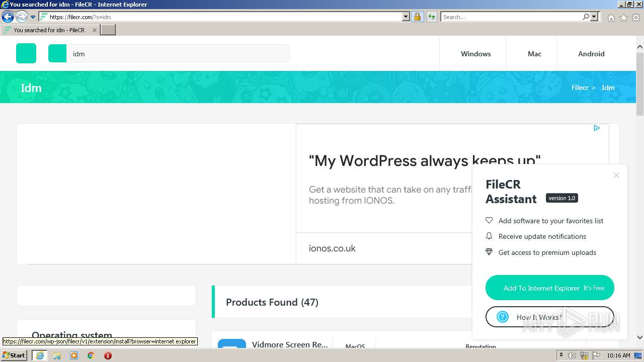The height and width of the screenshot is (362, 644).
Task: Click the How It Works? button
Action: pyautogui.click(x=550, y=317)
